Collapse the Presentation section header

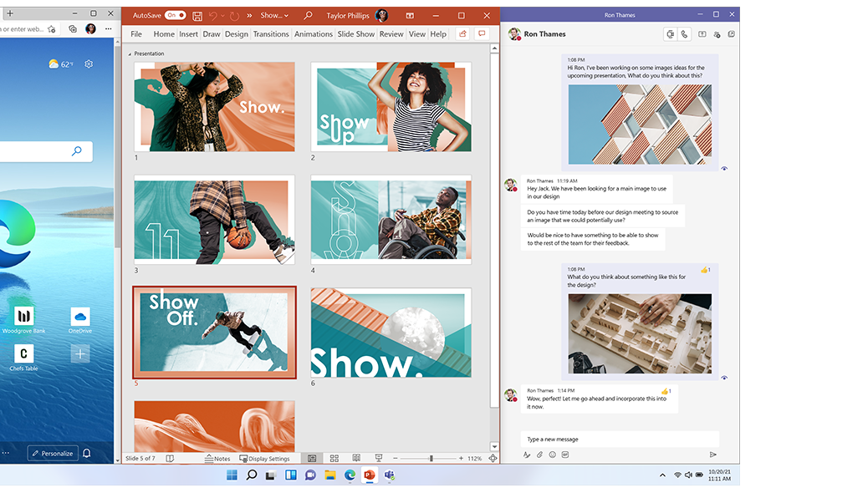pyautogui.click(x=130, y=53)
